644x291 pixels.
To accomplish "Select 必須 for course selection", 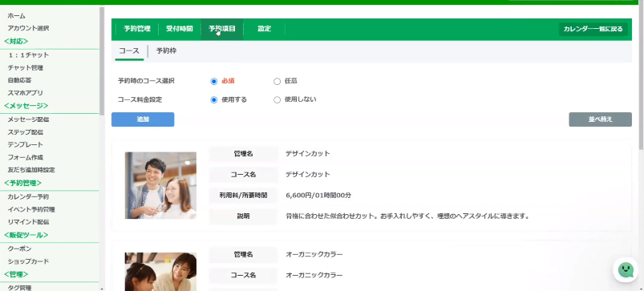I will [x=213, y=81].
